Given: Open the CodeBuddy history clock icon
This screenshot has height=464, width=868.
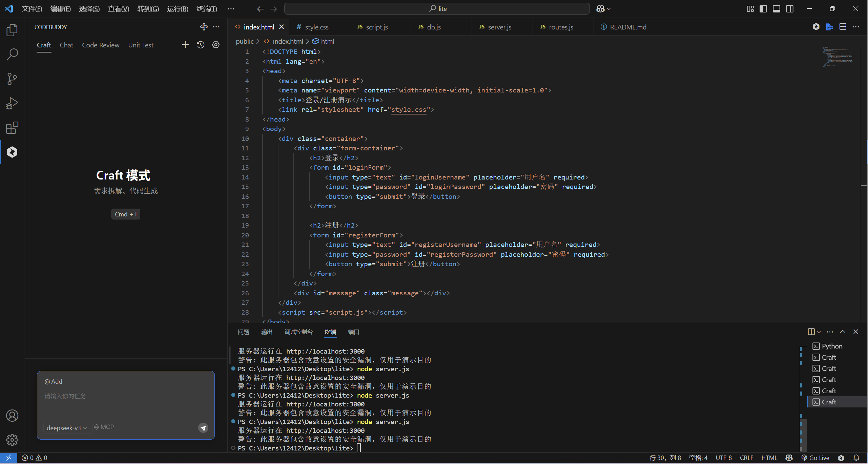Looking at the screenshot, I should (x=201, y=45).
